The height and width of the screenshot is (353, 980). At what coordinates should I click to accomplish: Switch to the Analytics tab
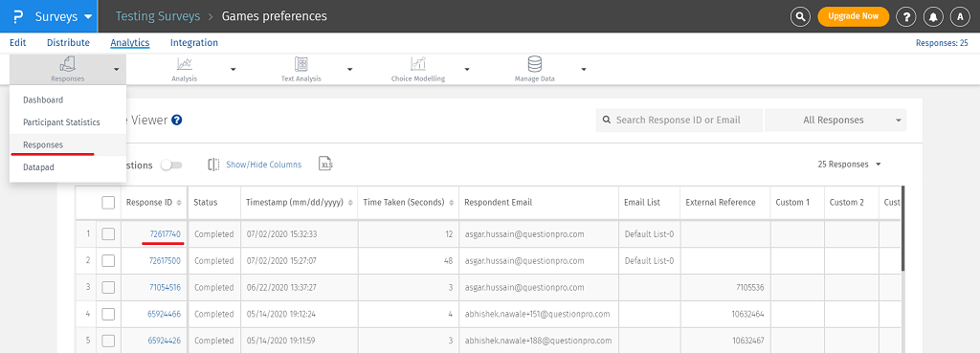tap(130, 43)
